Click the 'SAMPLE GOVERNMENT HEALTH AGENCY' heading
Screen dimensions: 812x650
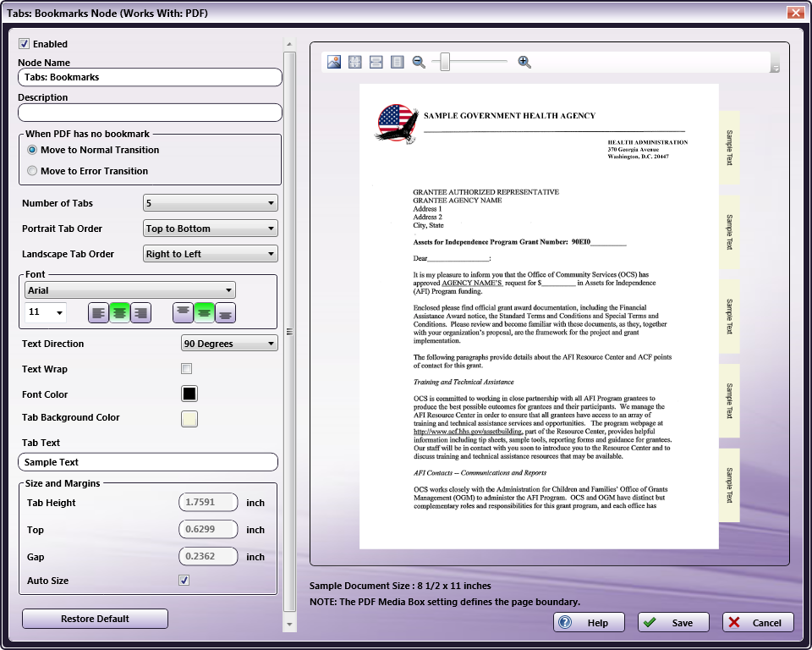pyautogui.click(x=509, y=116)
